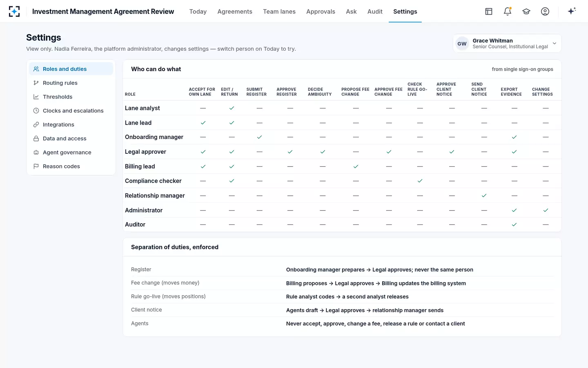The width and height of the screenshot is (588, 368).
Task: Open Agent governance settings
Action: click(x=71, y=153)
